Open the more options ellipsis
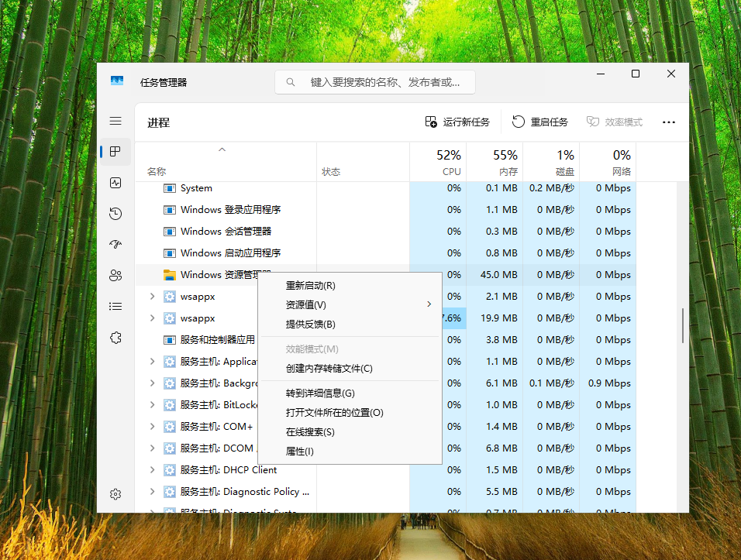This screenshot has width=741, height=560. 669,122
